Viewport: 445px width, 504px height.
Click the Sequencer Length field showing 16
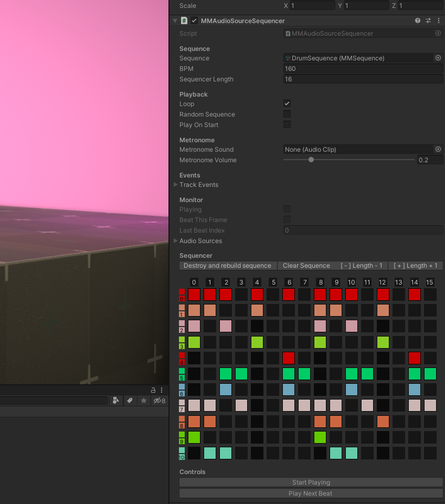pos(363,79)
